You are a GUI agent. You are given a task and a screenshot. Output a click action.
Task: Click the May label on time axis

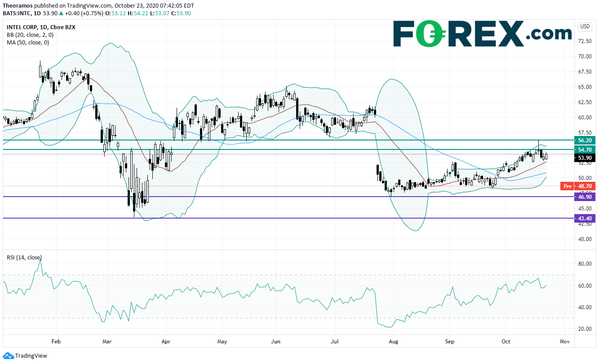click(222, 342)
